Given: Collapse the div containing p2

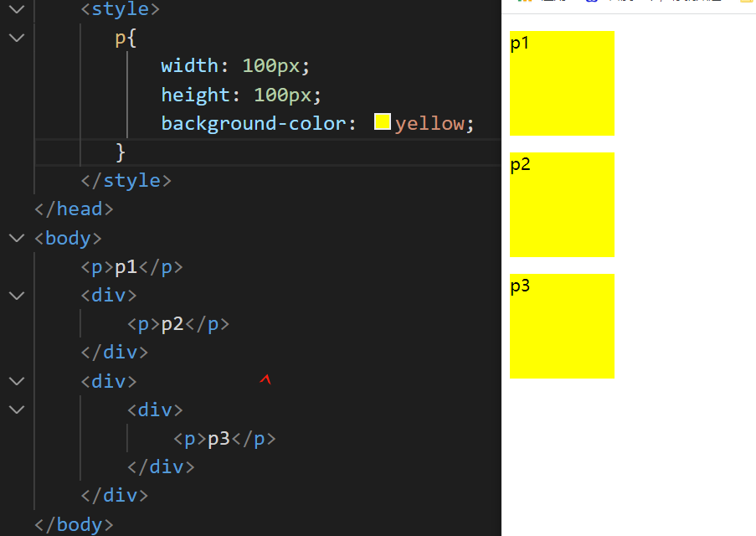Looking at the screenshot, I should (x=16, y=295).
